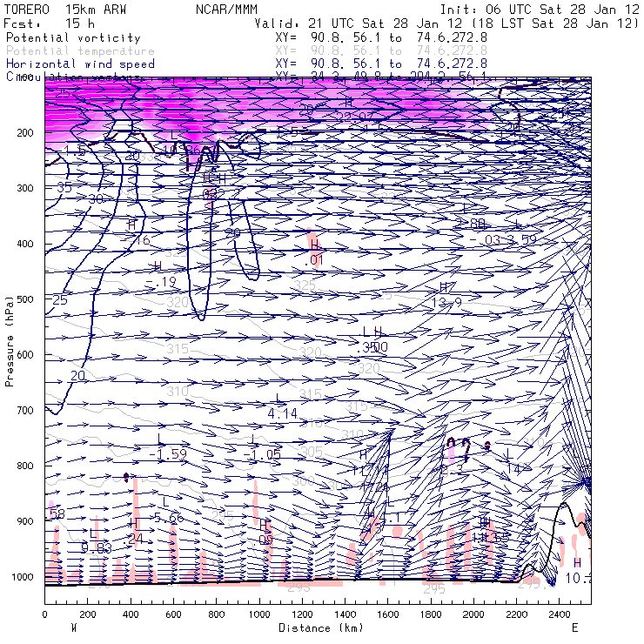Image resolution: width=644 pixels, height=644 pixels.
Task: Click the 'Pressure (hPa)' axis title
Action: (x=9, y=340)
